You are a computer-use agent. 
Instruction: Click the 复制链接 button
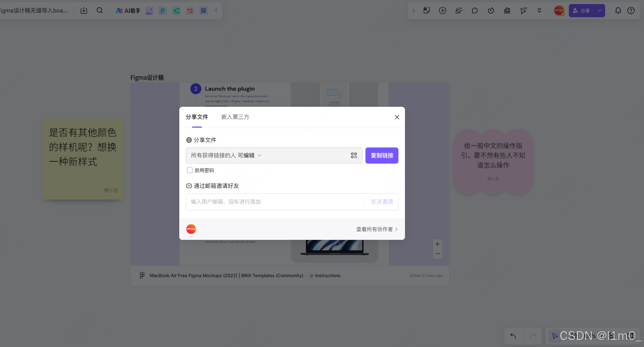[x=382, y=156]
